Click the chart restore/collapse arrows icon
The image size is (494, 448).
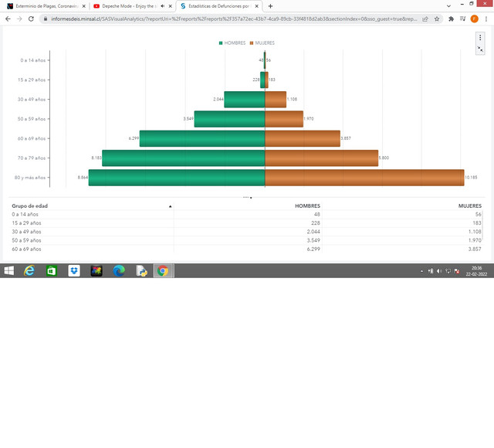480,49
